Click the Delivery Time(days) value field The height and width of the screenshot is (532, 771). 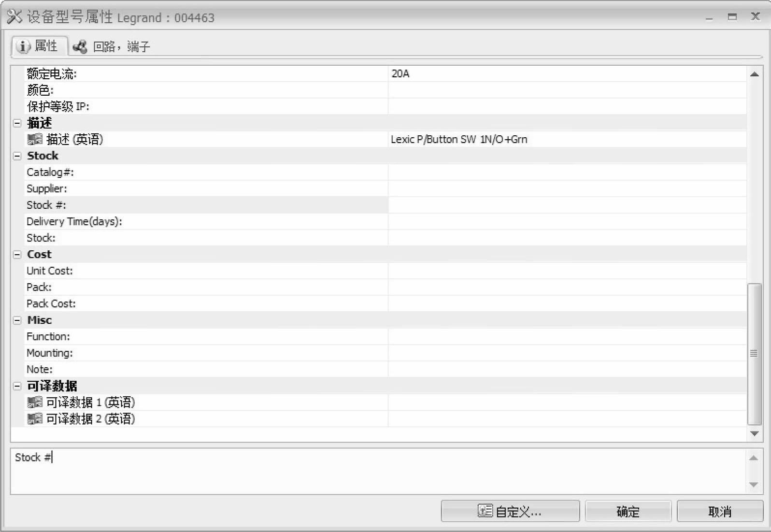(567, 221)
